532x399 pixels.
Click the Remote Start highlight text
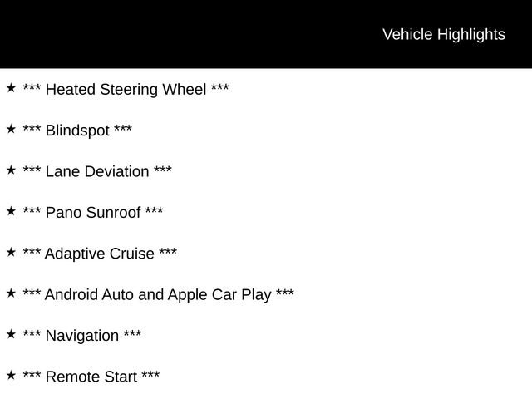(x=91, y=377)
